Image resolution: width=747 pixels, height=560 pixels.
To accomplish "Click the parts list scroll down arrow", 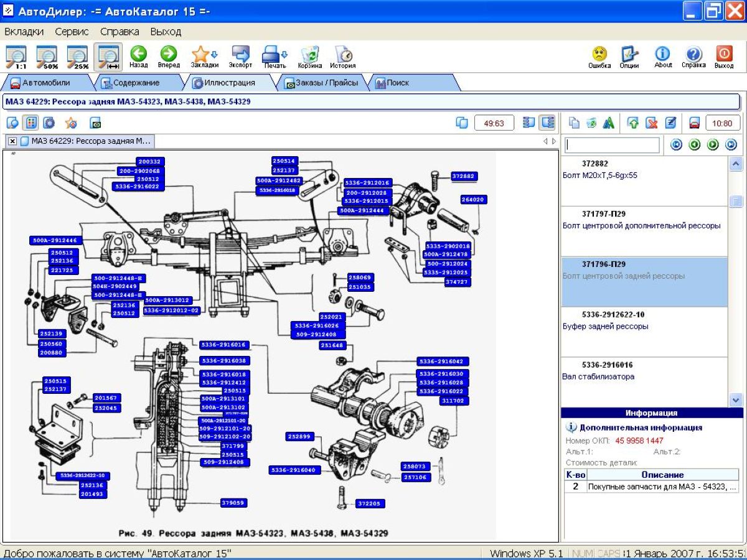I will coord(736,399).
